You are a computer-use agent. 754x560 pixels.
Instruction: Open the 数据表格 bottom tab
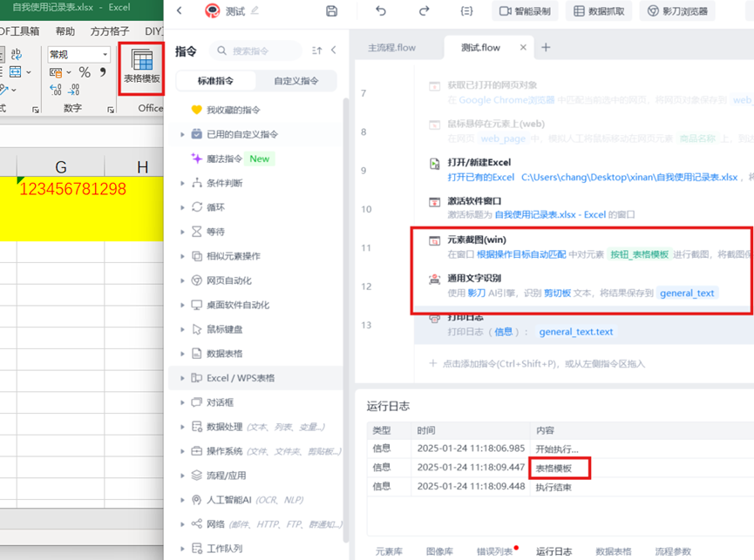click(x=614, y=551)
